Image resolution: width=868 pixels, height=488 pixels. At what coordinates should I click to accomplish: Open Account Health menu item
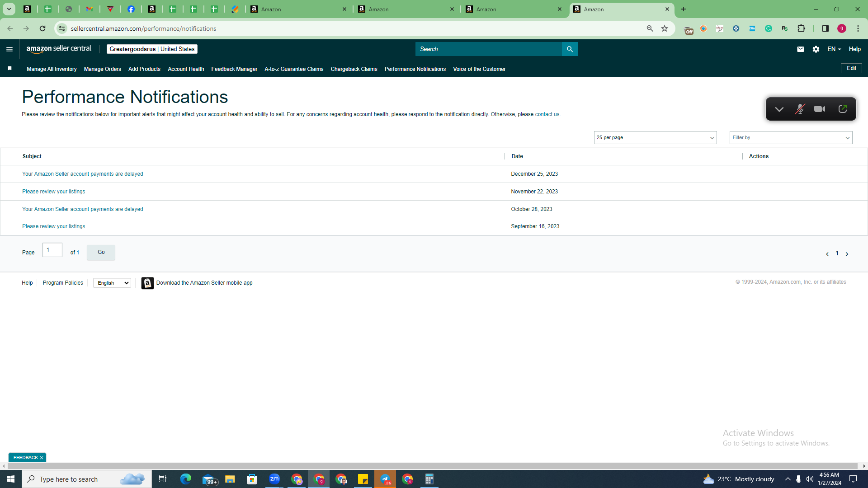186,69
